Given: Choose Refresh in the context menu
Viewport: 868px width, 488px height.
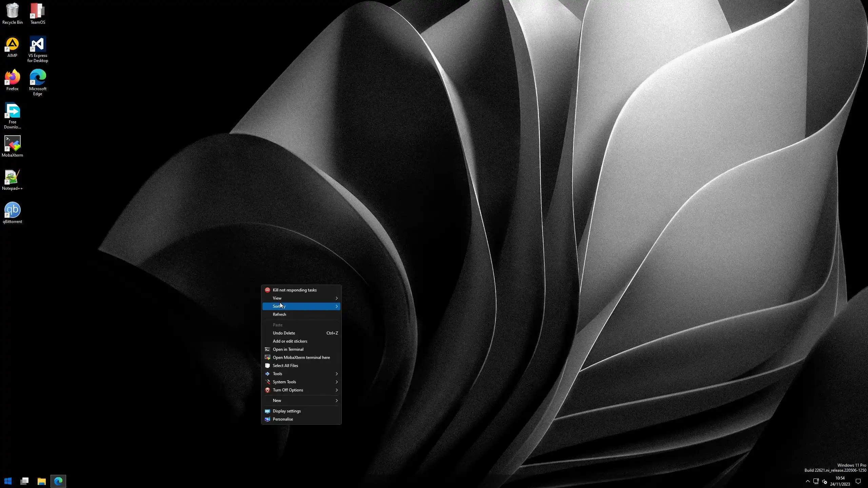Looking at the screenshot, I should pos(280,314).
